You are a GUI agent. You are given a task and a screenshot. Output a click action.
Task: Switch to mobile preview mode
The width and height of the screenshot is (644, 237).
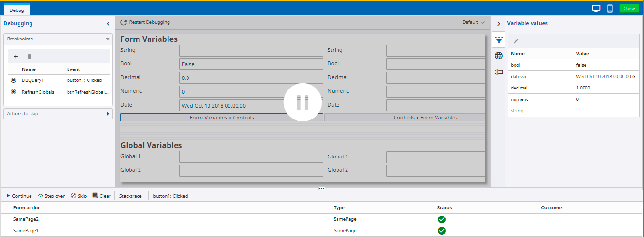tap(609, 9)
